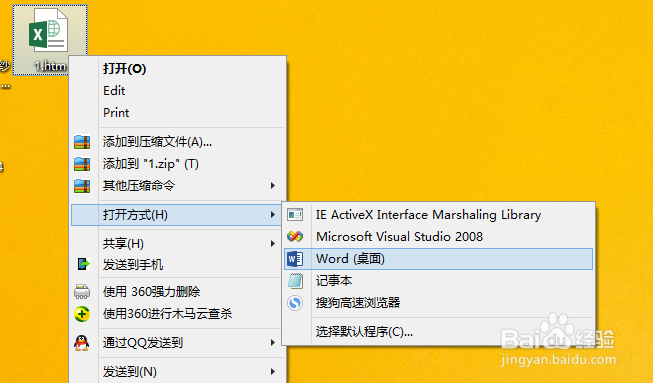Click the Sogou browser icon
This screenshot has width=653, height=383.
tap(295, 303)
